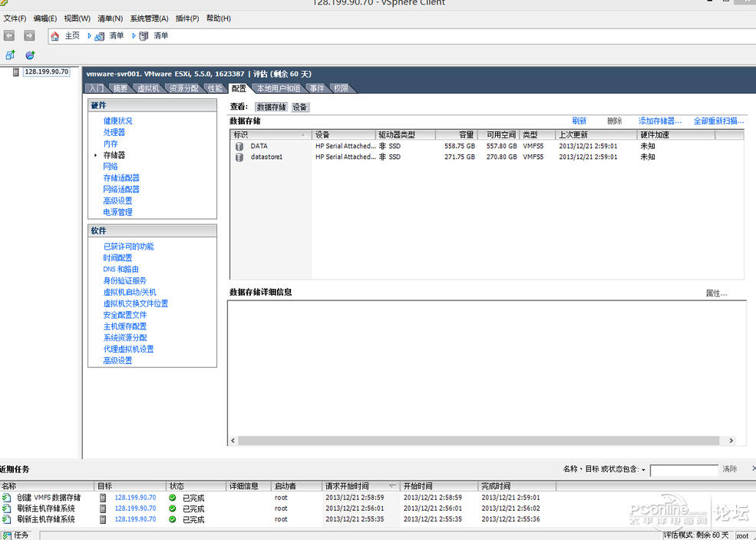Click target host icon in 2:56:01 task row
Image resolution: width=756 pixels, height=540 pixels.
103,509
